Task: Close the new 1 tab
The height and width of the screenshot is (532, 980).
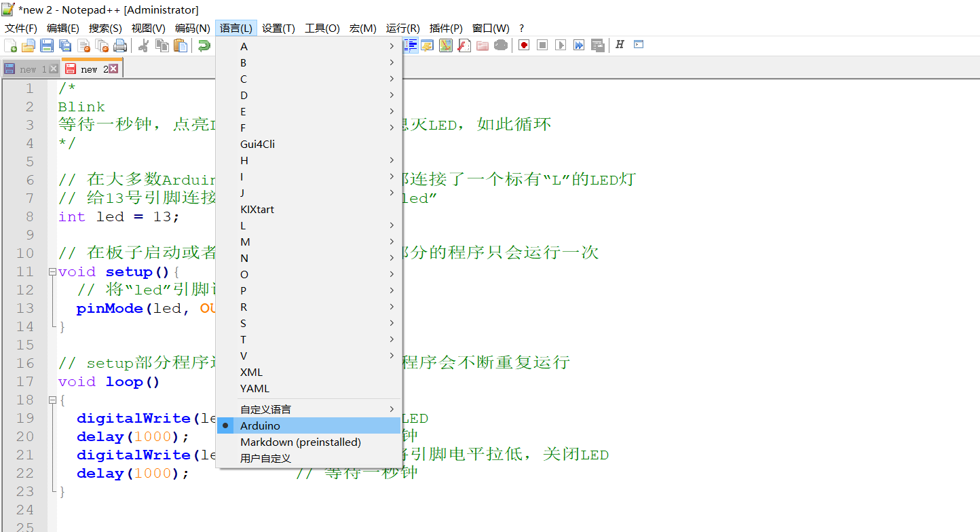Action: pyautogui.click(x=54, y=69)
